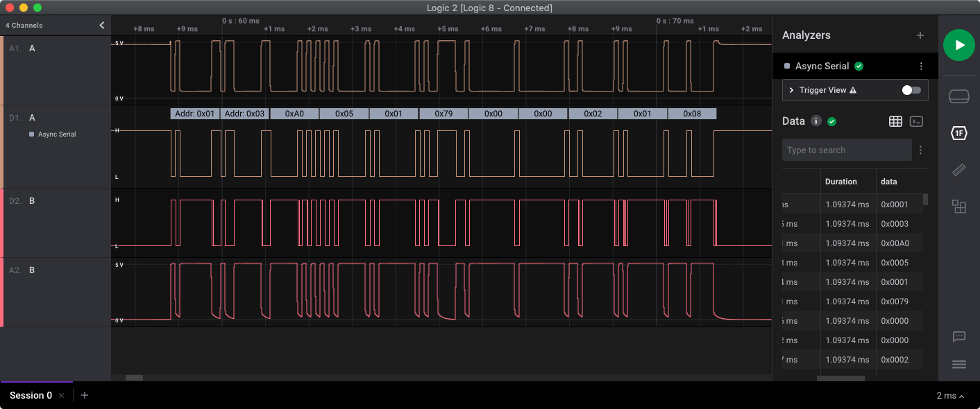The width and height of the screenshot is (980, 409).
Task: Click the 4 Channels header label
Action: pyautogui.click(x=24, y=26)
